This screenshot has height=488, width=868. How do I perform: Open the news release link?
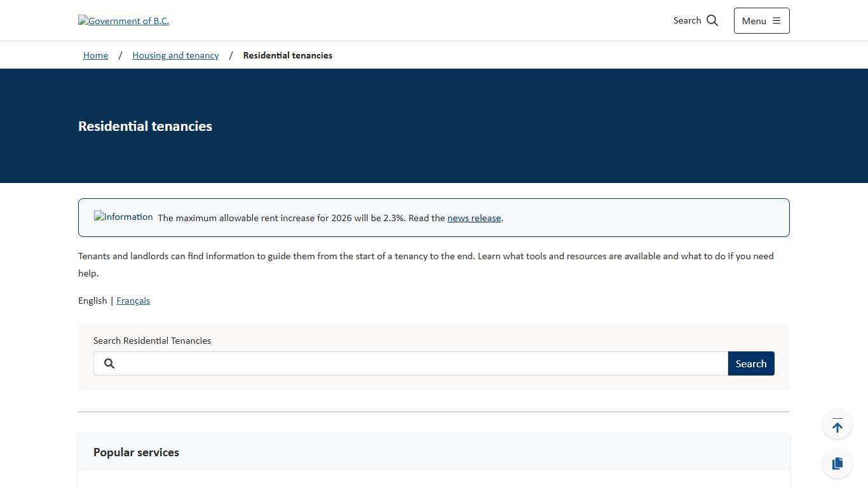pyautogui.click(x=474, y=218)
